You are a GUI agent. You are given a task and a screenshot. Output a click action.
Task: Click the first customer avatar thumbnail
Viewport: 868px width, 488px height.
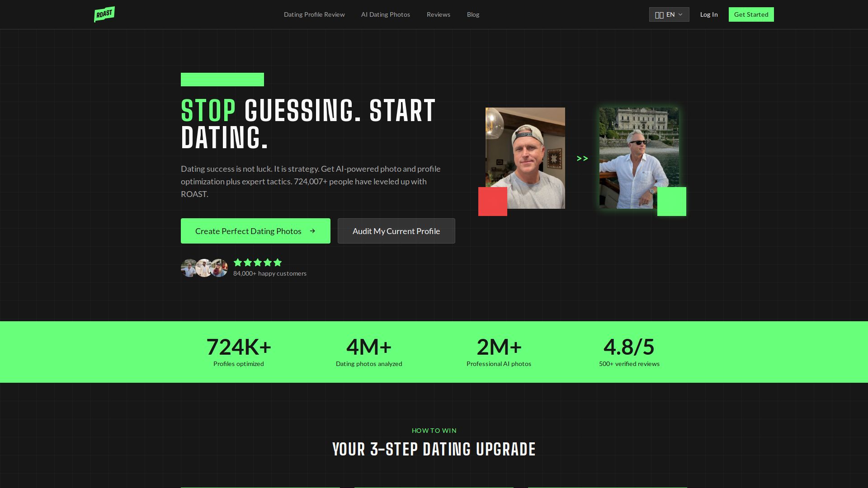189,268
